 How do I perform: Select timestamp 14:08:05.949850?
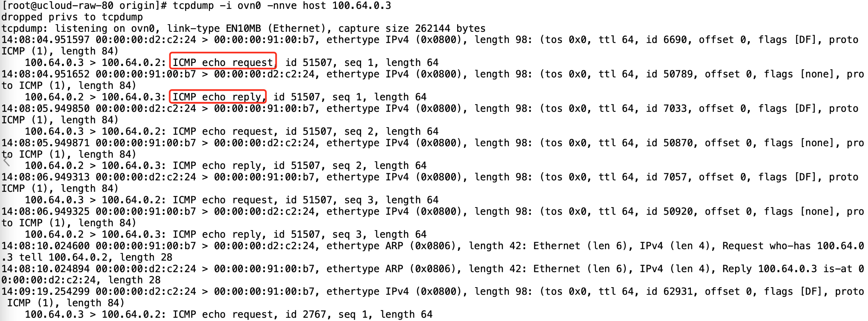(x=46, y=108)
